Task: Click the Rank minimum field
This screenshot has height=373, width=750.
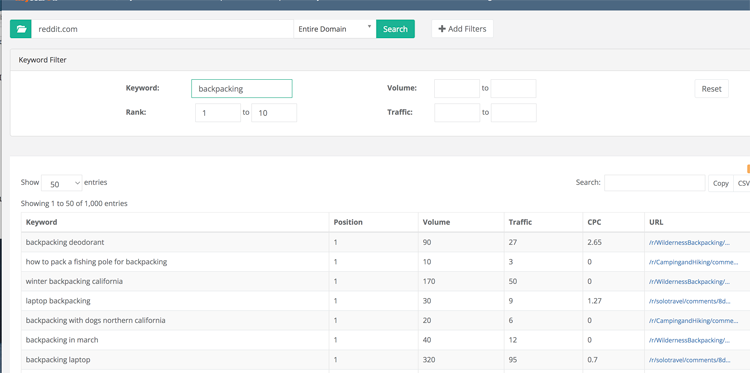Action: tap(218, 113)
